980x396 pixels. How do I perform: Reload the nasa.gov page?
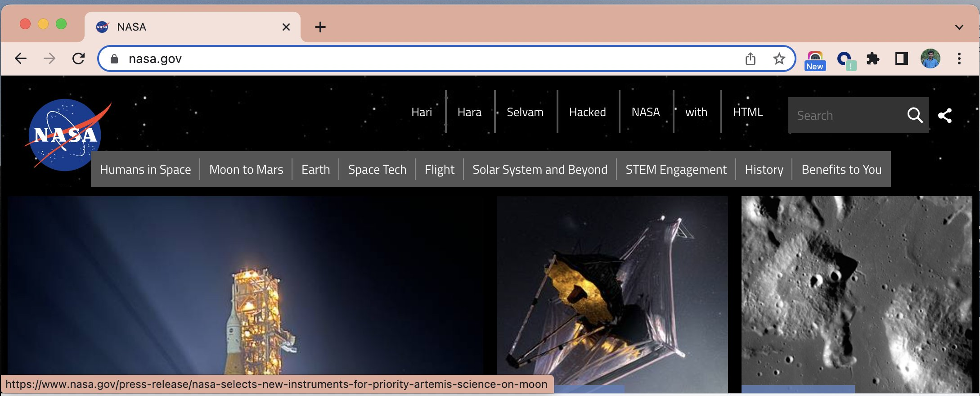pyautogui.click(x=79, y=58)
